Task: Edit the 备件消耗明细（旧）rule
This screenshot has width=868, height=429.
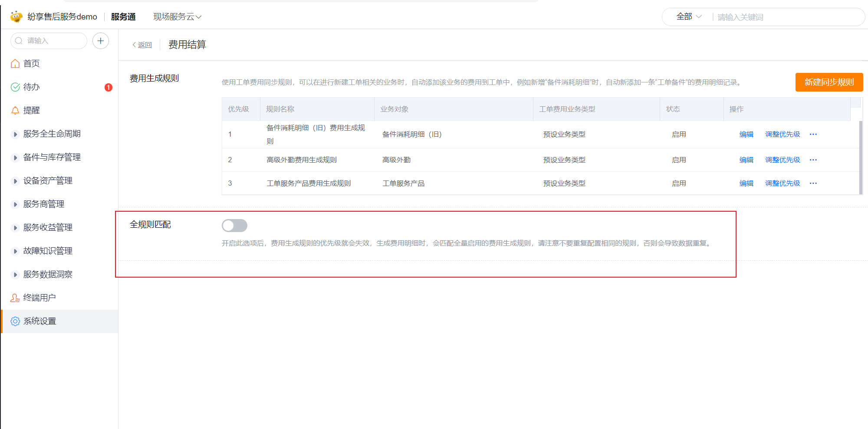Action: pos(746,134)
